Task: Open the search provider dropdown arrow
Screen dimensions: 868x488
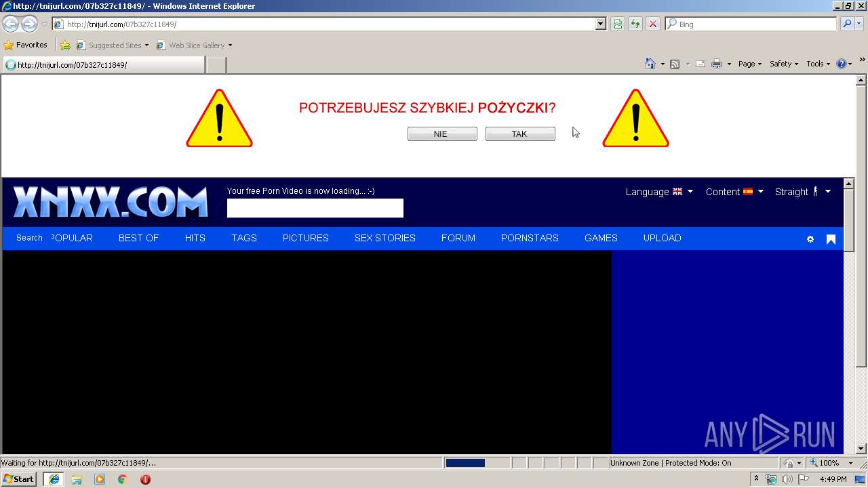Action: [861, 24]
